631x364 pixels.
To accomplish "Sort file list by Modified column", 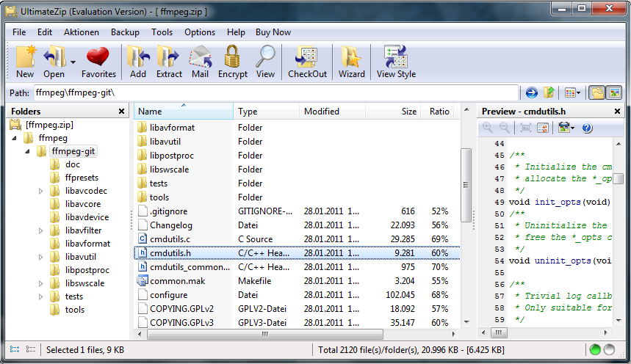I will click(x=333, y=112).
